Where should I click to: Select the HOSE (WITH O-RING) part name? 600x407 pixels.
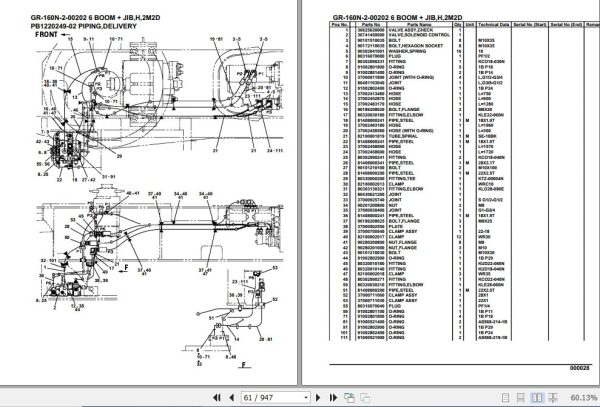(411, 130)
